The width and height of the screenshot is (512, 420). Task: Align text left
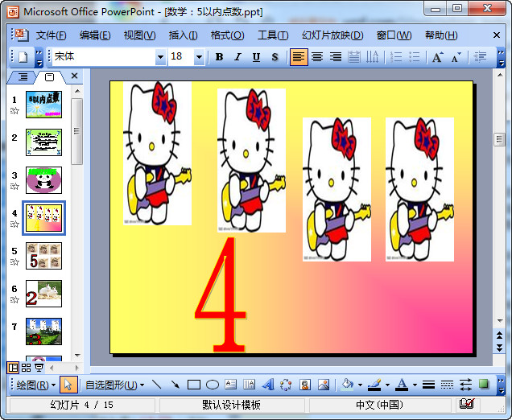[299, 57]
